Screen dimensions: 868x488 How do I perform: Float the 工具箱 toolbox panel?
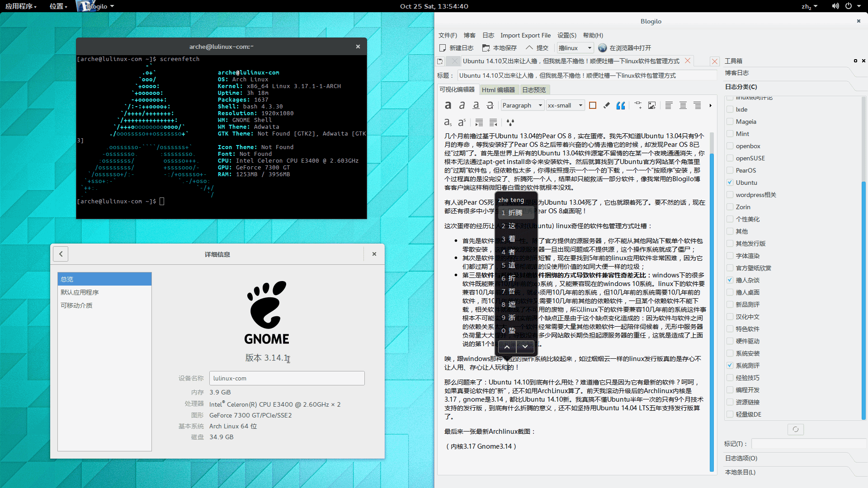click(x=855, y=61)
